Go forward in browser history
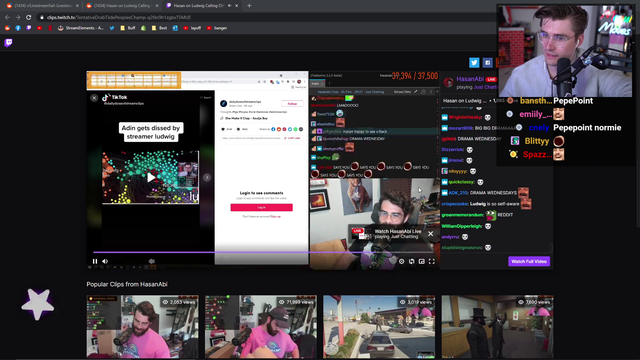 tap(18, 18)
